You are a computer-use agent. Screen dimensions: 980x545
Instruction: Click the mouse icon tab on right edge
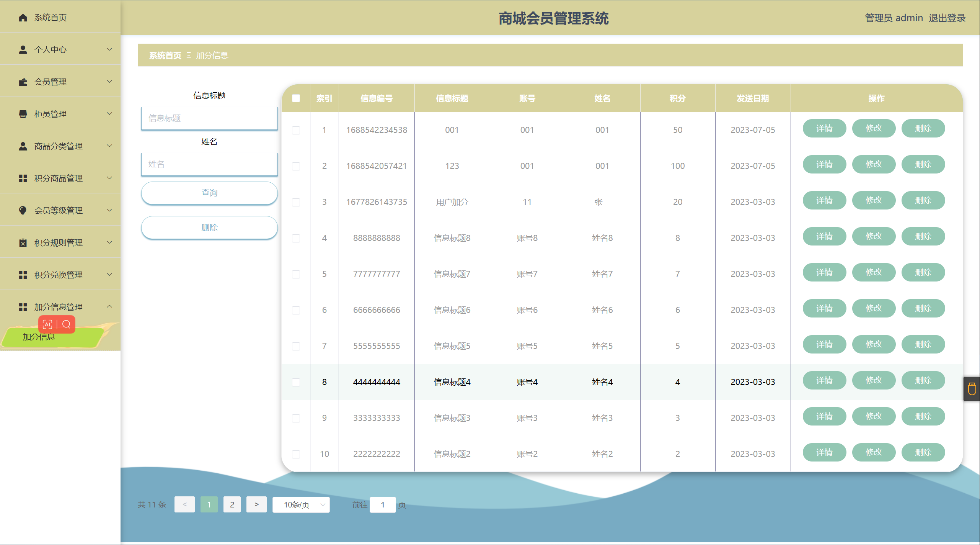pos(972,389)
